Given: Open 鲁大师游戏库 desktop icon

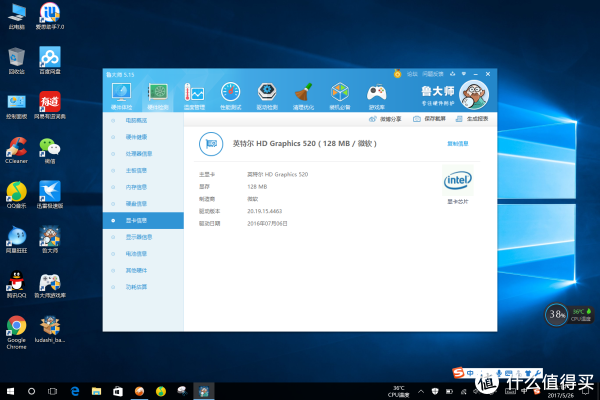Looking at the screenshot, I should click(50, 287).
